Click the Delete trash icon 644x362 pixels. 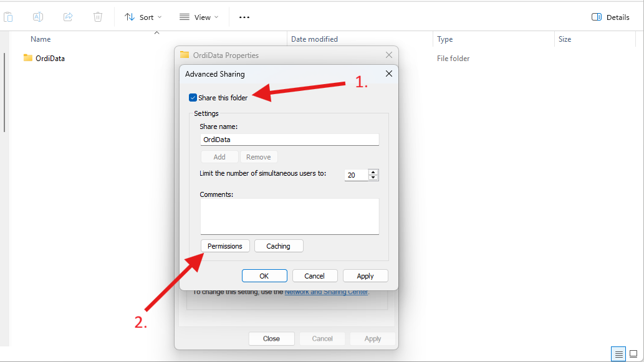click(x=98, y=17)
